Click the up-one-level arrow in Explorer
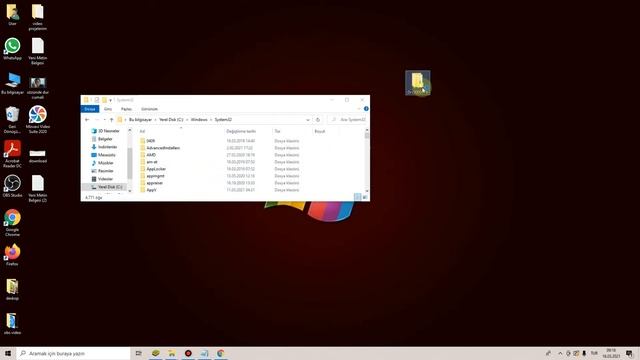Viewport: 640px width, 360px height. (111, 120)
